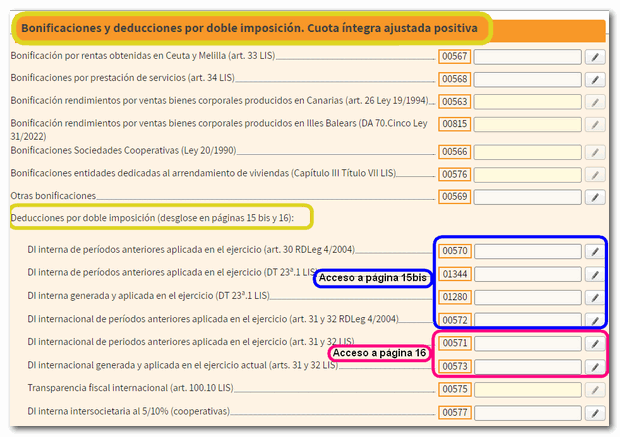Click the pencil icon for box 00573

594,367
